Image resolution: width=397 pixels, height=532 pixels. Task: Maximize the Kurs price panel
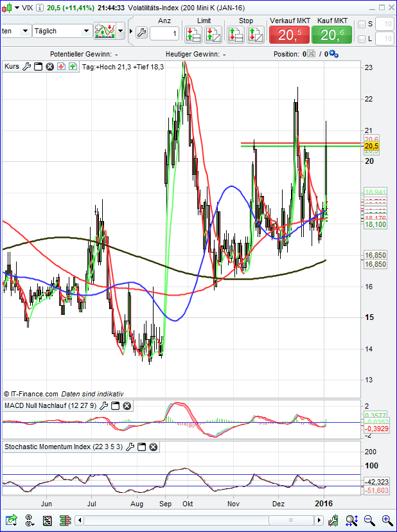(38, 67)
